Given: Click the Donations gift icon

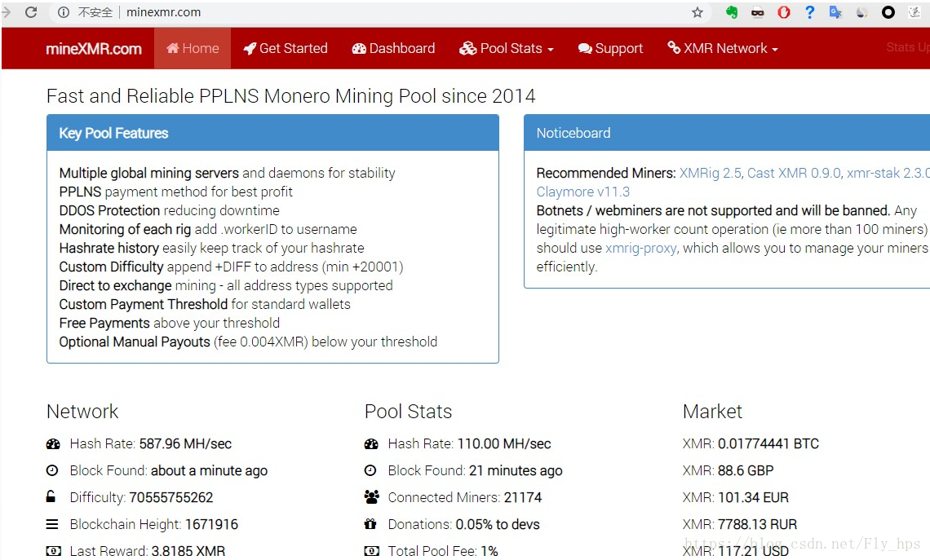Looking at the screenshot, I should tap(370, 524).
